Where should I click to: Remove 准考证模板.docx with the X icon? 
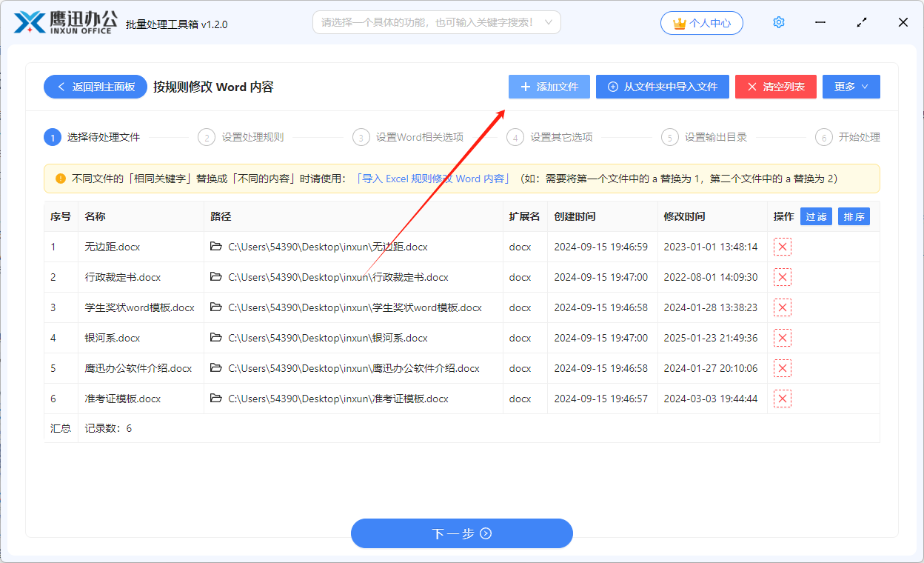783,399
